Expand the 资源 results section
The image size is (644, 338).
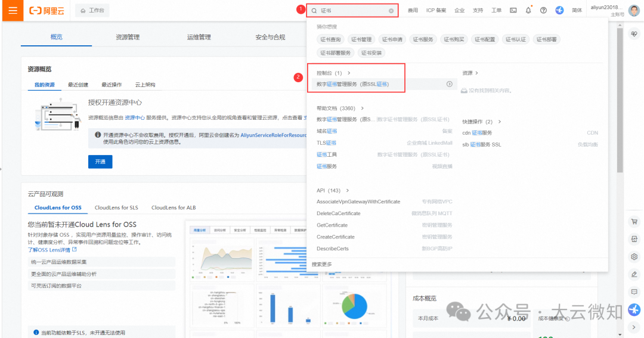(x=470, y=73)
